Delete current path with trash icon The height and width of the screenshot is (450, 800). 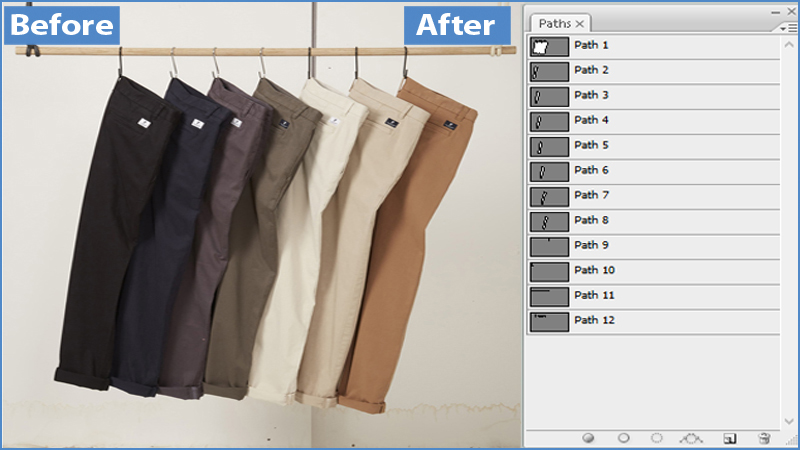click(x=765, y=438)
